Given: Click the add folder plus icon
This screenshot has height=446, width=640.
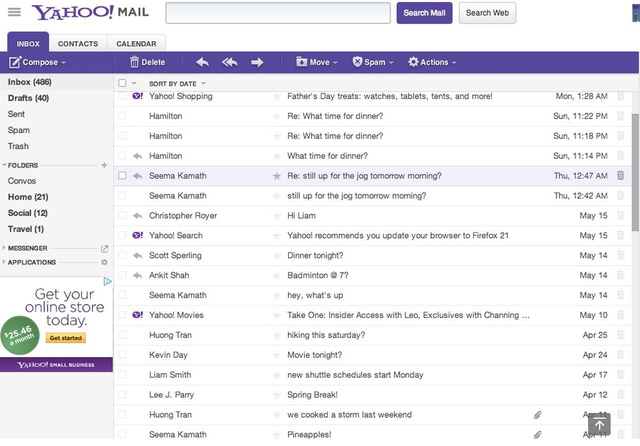Looking at the screenshot, I should pyautogui.click(x=104, y=165).
